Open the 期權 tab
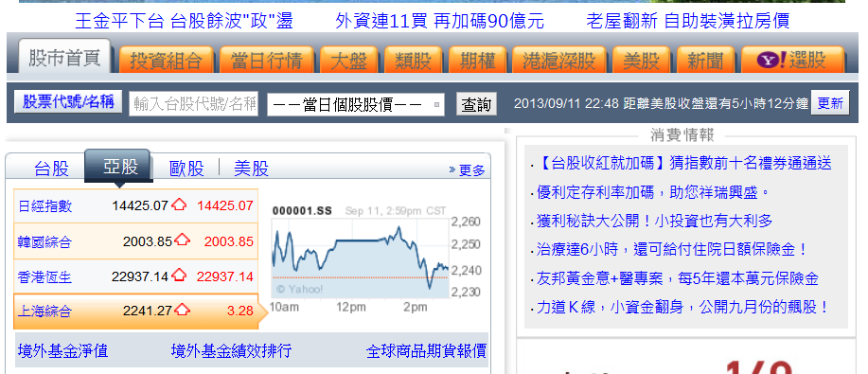 point(477,60)
